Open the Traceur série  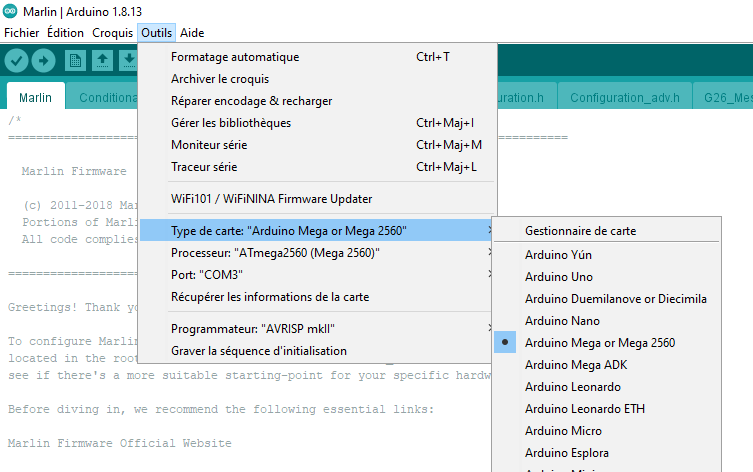[317, 167]
